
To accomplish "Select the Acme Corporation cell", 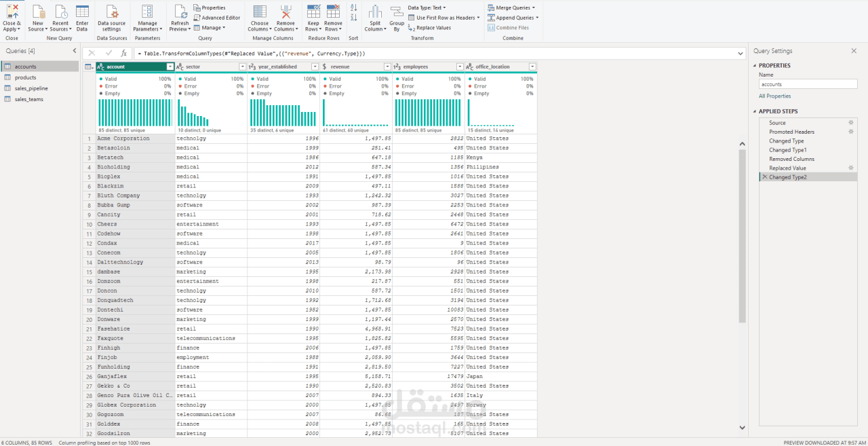I will 134,138.
